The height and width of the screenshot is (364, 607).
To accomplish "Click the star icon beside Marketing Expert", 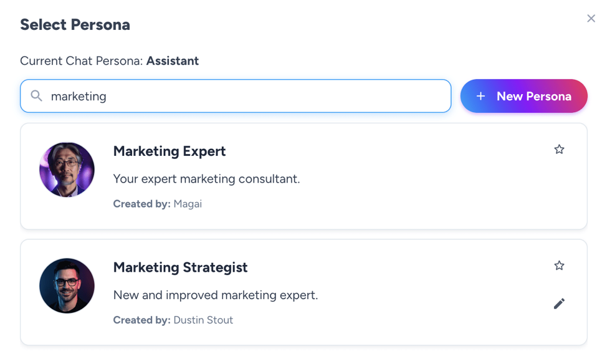I will click(559, 149).
